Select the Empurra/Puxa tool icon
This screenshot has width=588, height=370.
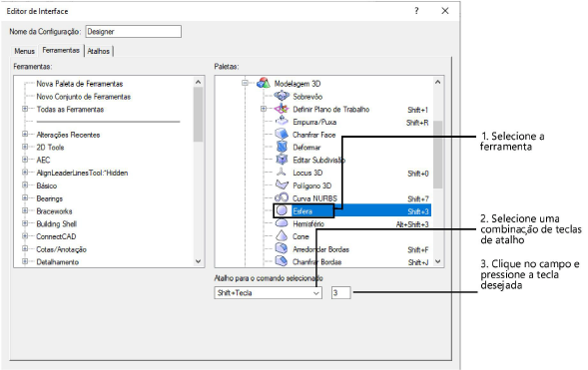pos(282,122)
